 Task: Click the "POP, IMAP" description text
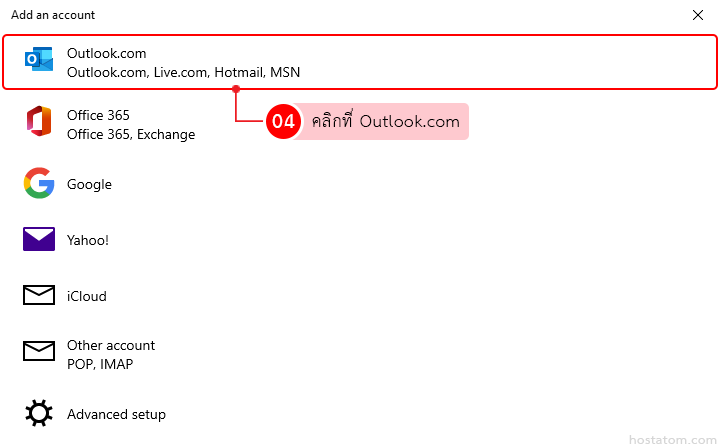(100, 364)
